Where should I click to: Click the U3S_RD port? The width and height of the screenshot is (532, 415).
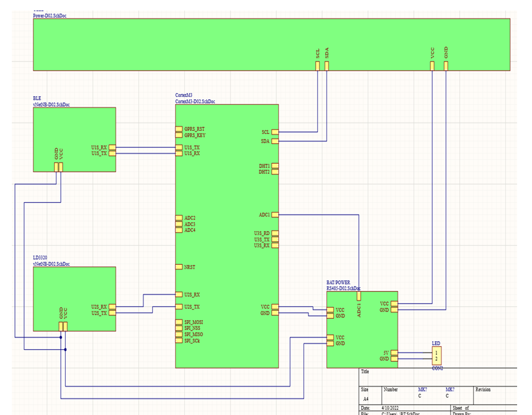(275, 233)
